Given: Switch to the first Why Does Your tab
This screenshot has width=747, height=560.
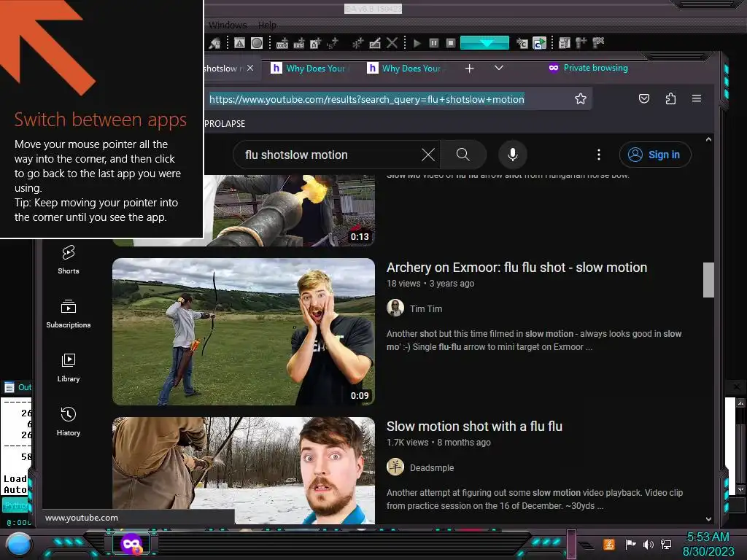Looking at the screenshot, I should click(309, 68).
